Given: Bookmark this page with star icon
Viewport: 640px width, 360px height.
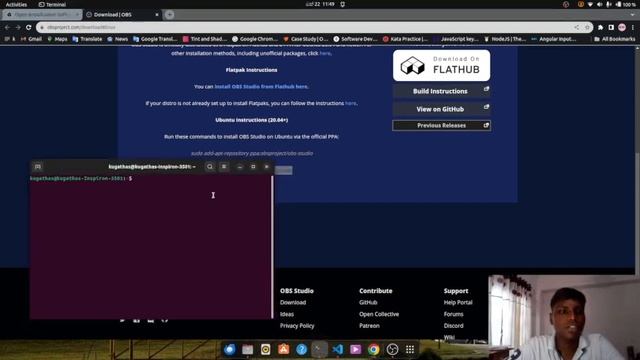Looking at the screenshot, I should (x=587, y=27).
